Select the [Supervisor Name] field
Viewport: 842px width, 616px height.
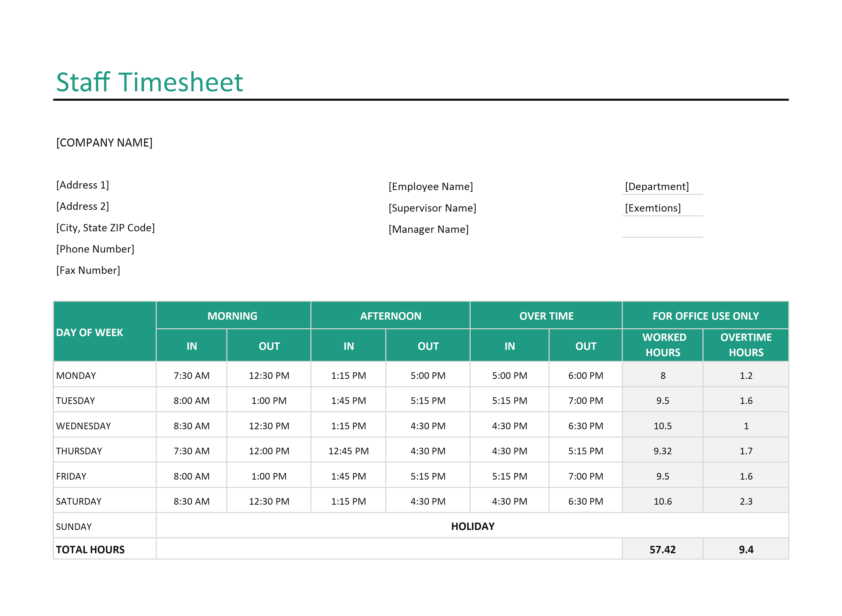tap(433, 208)
